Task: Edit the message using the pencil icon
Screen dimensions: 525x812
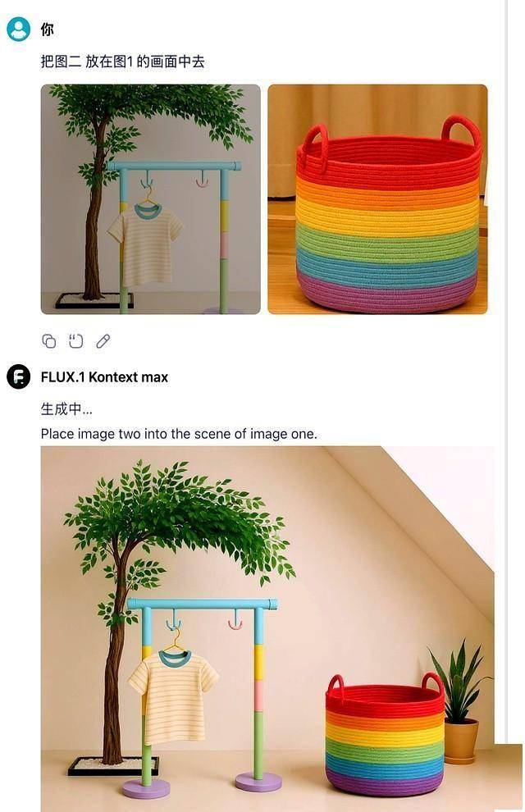Action: click(x=103, y=341)
